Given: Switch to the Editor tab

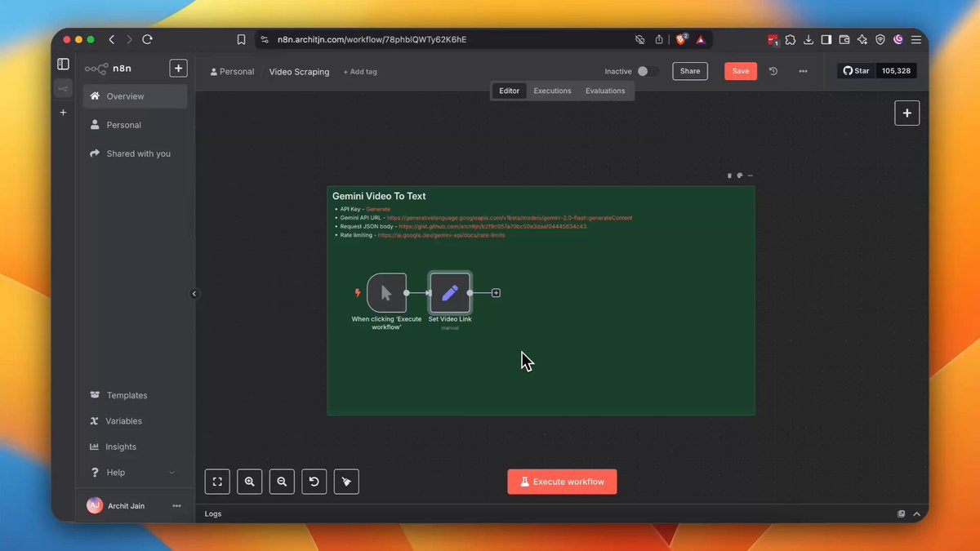Looking at the screenshot, I should coord(509,91).
